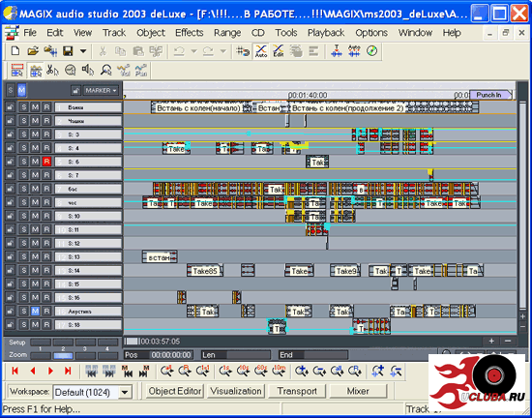
Task: Click the Open project folder icon
Action: tap(33, 51)
